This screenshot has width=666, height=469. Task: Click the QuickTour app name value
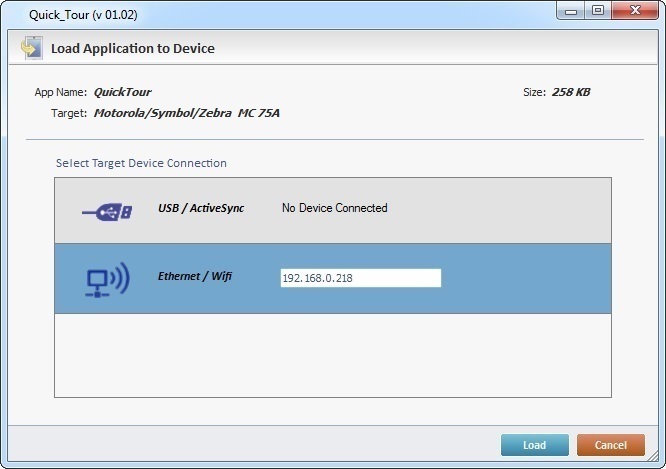point(122,92)
